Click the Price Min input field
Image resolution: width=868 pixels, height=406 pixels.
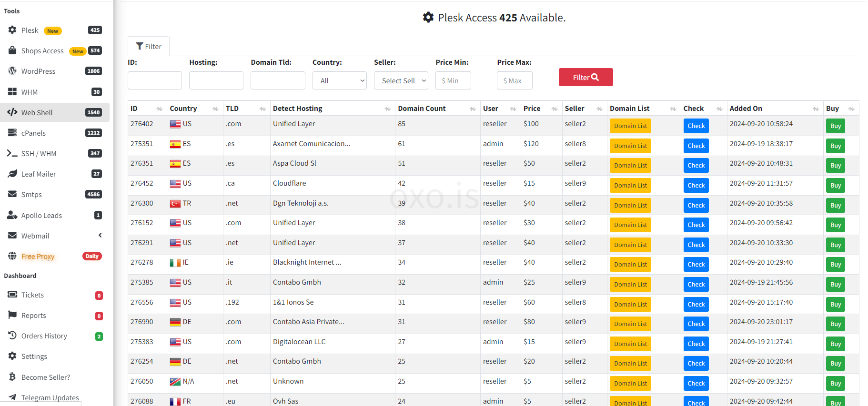pyautogui.click(x=453, y=80)
